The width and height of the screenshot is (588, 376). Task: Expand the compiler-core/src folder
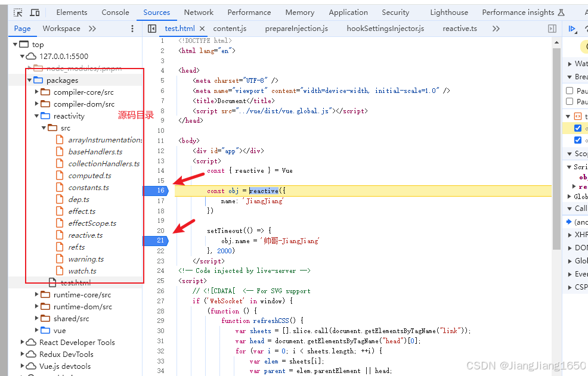click(x=37, y=92)
